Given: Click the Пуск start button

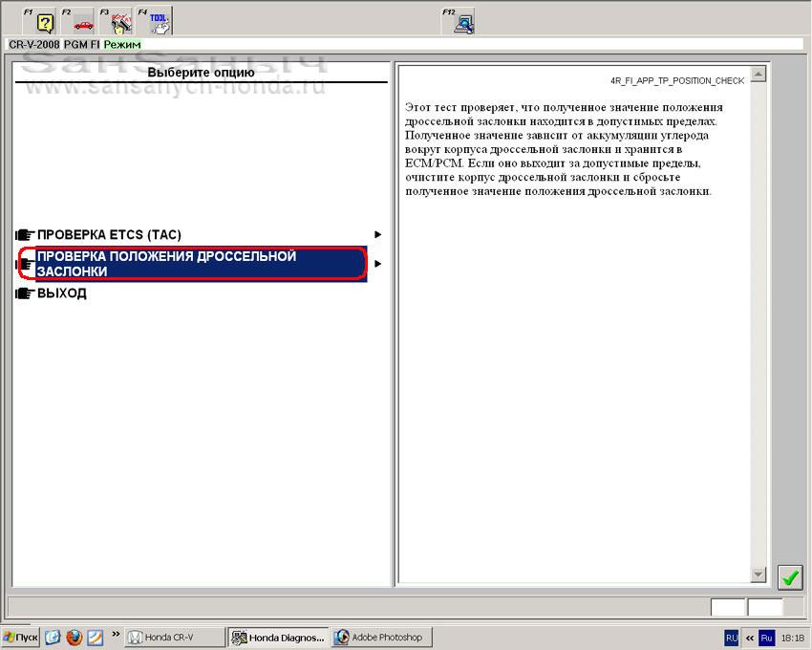Looking at the screenshot, I should pos(21,638).
